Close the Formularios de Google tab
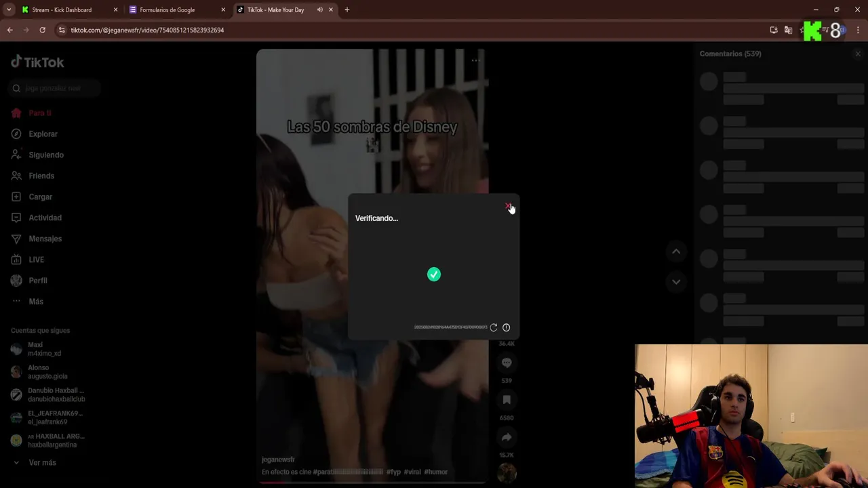This screenshot has width=868, height=488. 223,9
